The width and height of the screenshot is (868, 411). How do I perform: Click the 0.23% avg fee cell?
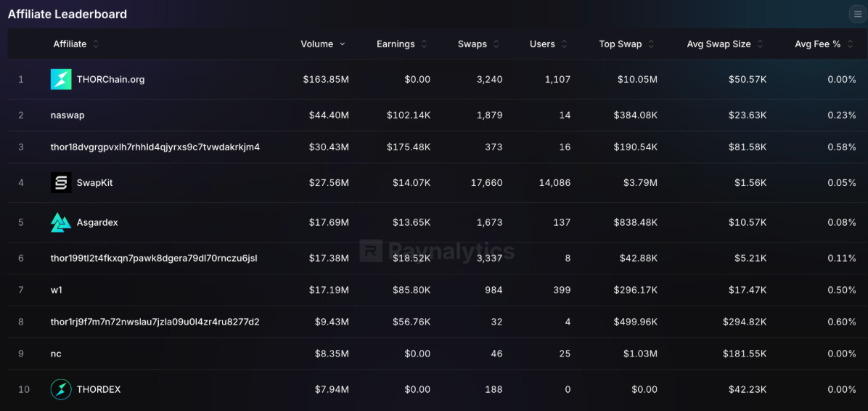(842, 115)
